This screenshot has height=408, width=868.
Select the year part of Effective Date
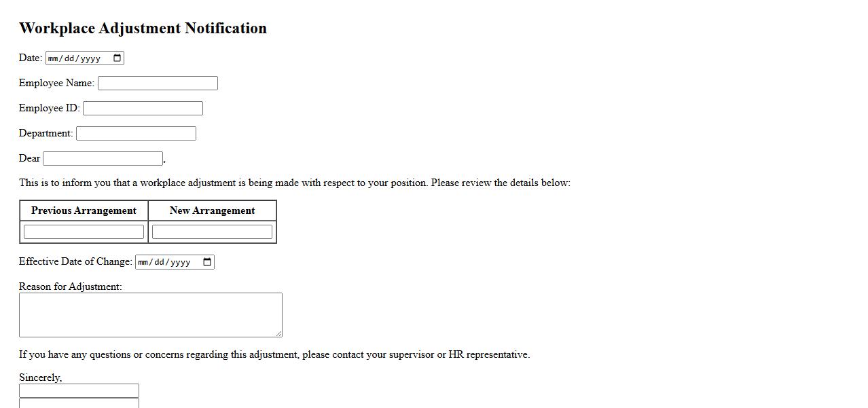pyautogui.click(x=181, y=262)
